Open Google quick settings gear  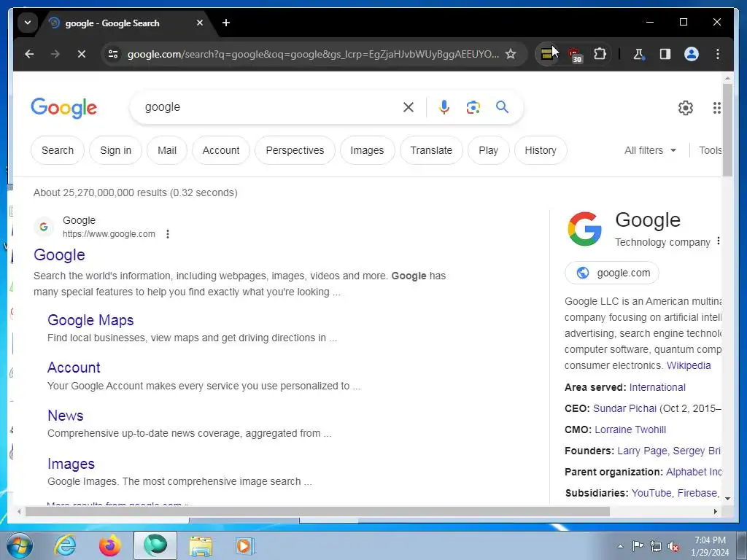click(x=686, y=108)
